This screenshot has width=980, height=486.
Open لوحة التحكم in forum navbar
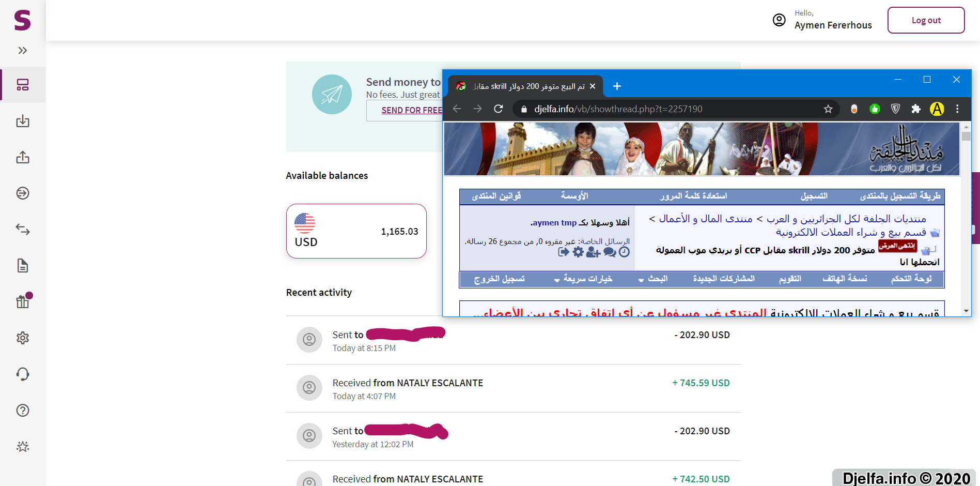coord(911,279)
